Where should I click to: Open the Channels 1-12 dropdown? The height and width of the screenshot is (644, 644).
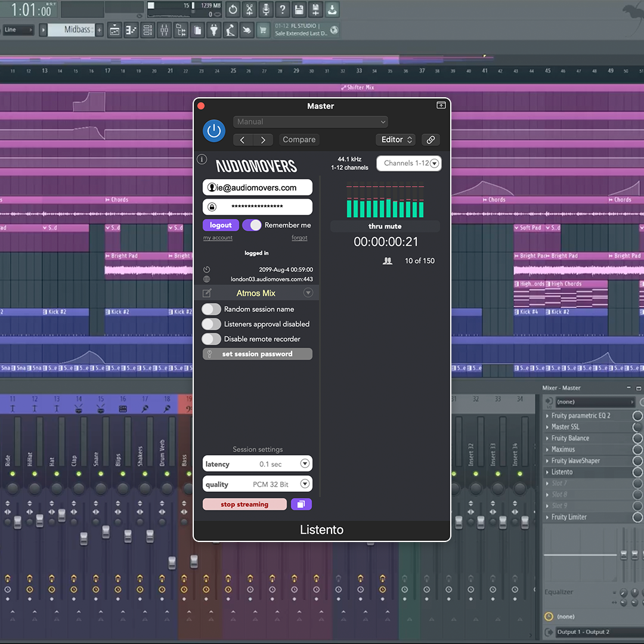(x=408, y=163)
